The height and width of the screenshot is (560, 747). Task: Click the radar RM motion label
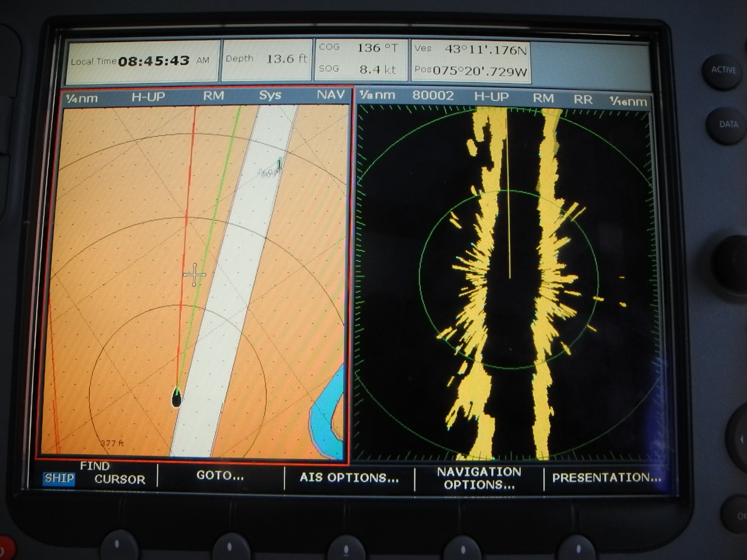[x=543, y=98]
